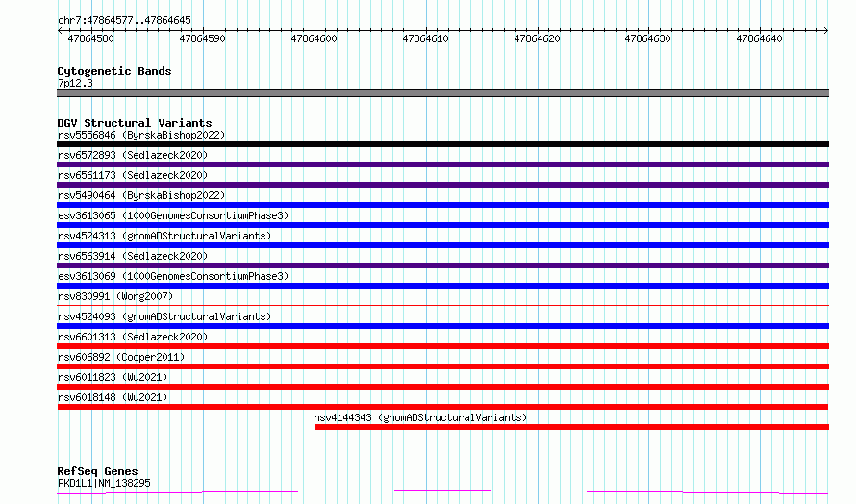Open esv3613065 (1000GenomesConsortiumPhase3) label
The image size is (856, 504).
[x=173, y=215]
